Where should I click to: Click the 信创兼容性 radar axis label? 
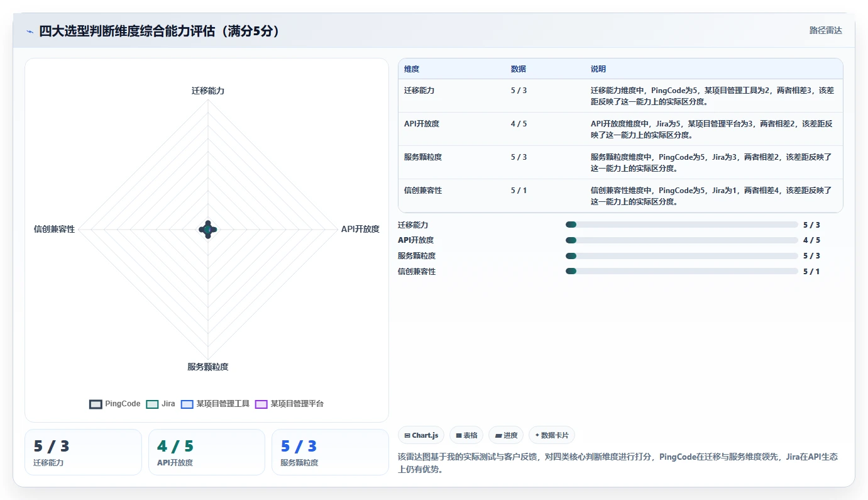pyautogui.click(x=54, y=229)
